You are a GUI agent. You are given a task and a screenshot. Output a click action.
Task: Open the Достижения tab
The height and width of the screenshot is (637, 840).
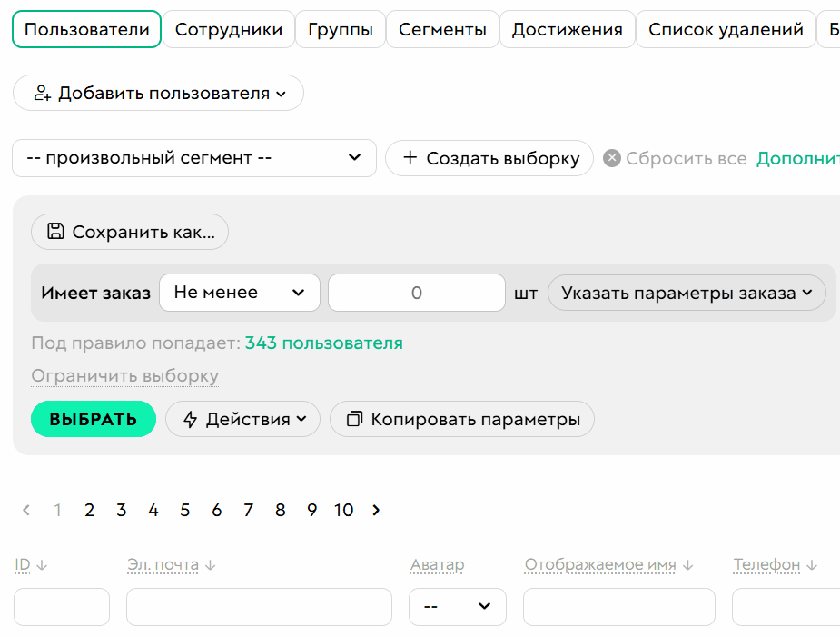[x=567, y=28]
